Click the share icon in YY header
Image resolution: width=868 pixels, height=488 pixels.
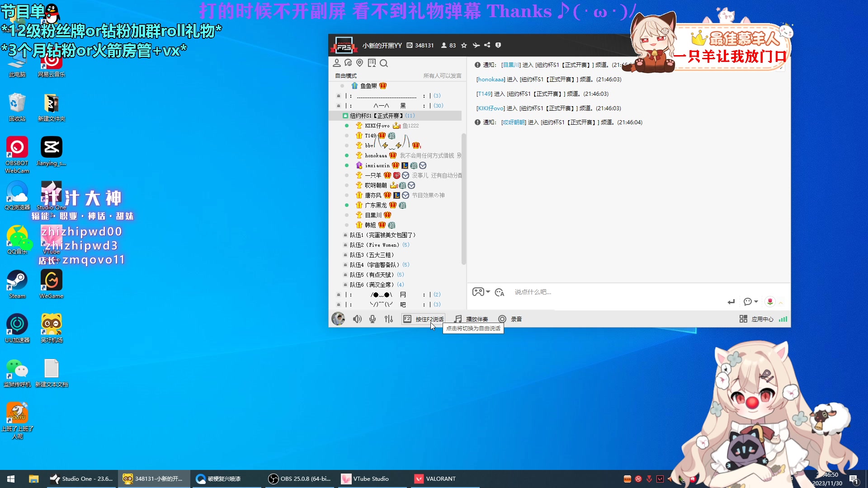tap(487, 45)
